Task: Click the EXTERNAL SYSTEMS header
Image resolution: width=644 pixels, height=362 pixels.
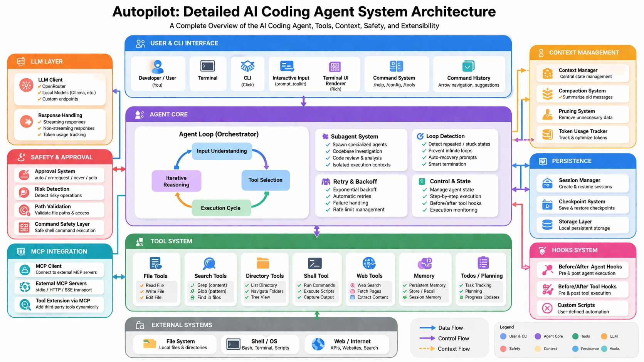Action: (261, 325)
